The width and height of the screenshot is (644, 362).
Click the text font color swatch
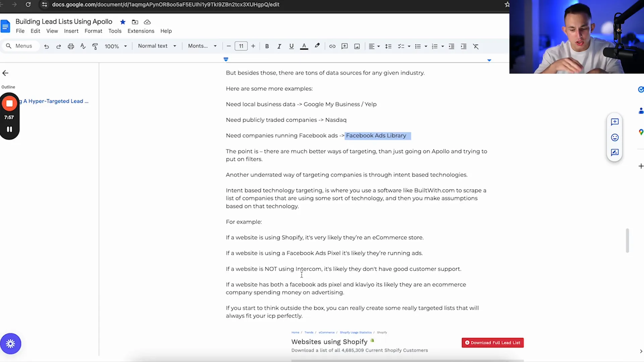tap(304, 46)
